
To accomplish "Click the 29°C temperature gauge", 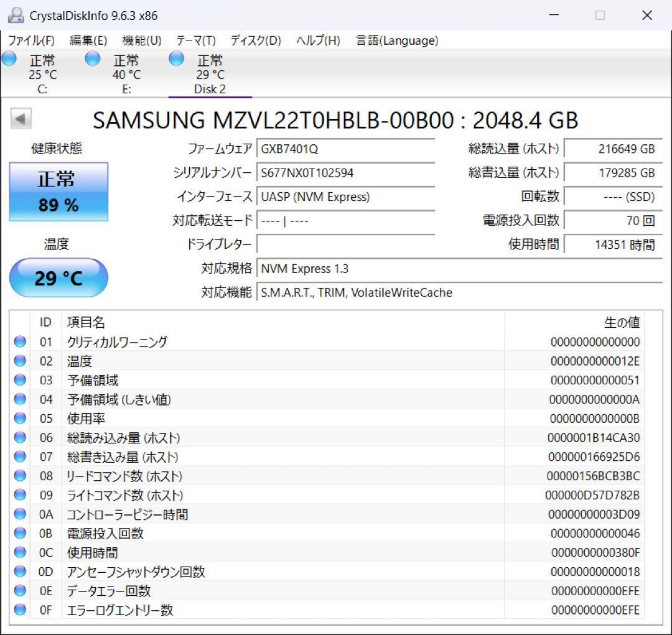I will pyautogui.click(x=57, y=277).
